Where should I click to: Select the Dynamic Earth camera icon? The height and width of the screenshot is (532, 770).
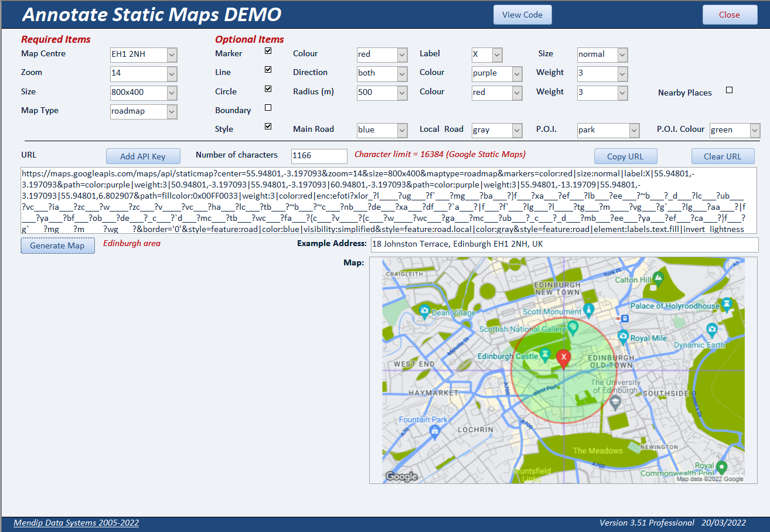coord(711,329)
